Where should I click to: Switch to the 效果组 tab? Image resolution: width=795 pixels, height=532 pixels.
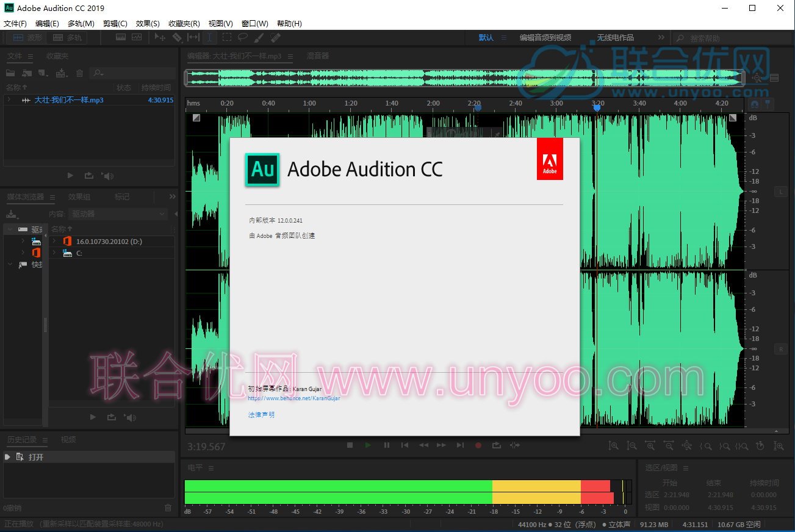79,196
